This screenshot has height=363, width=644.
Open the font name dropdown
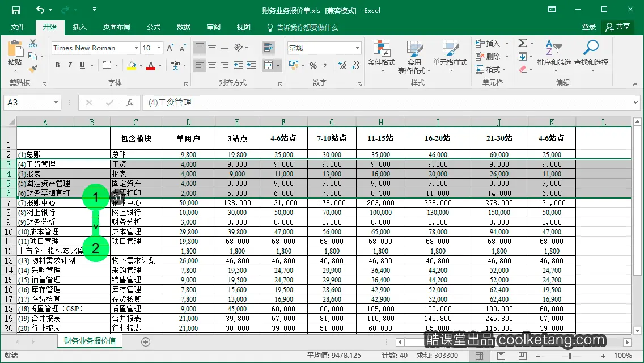coord(137,48)
